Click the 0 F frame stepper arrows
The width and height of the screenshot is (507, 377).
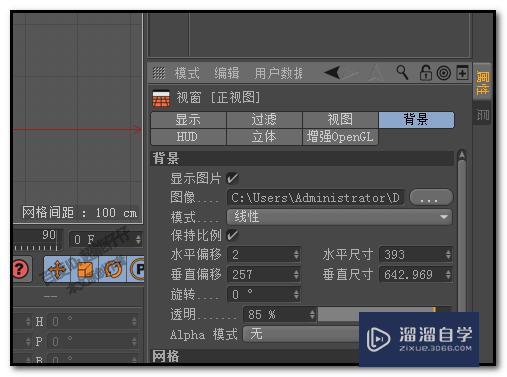(138, 239)
